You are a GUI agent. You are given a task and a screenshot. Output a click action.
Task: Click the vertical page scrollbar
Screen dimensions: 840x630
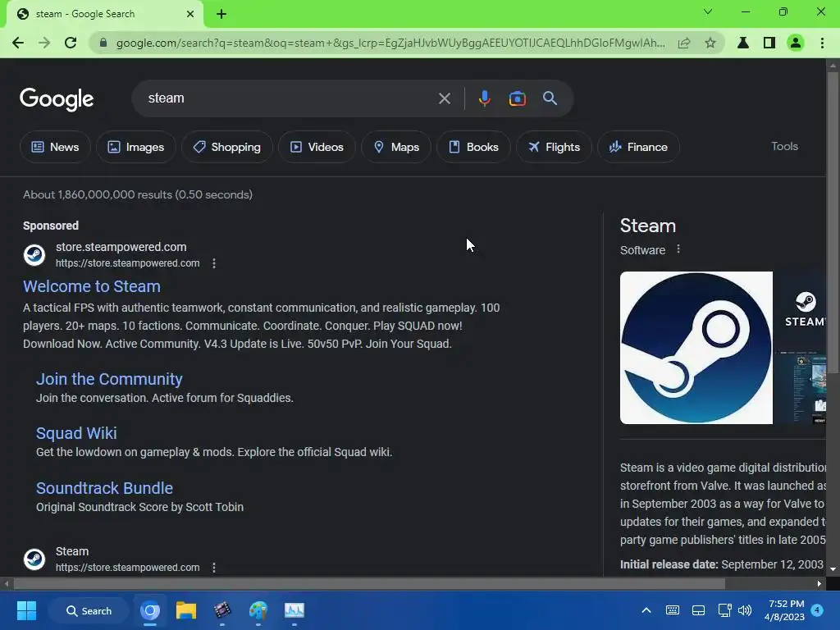833,224
